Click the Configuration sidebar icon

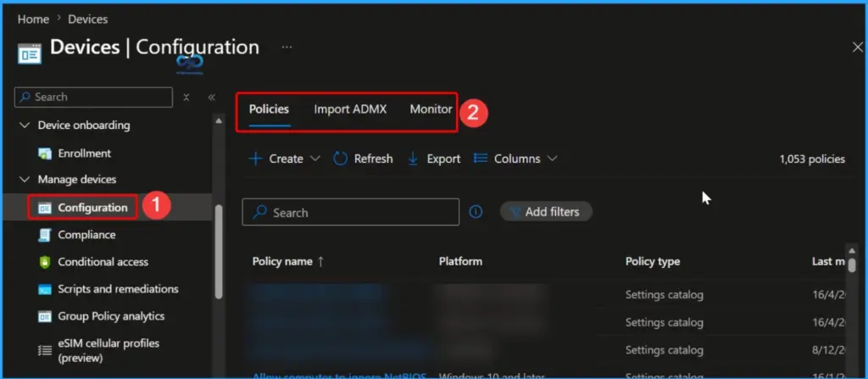click(x=45, y=208)
